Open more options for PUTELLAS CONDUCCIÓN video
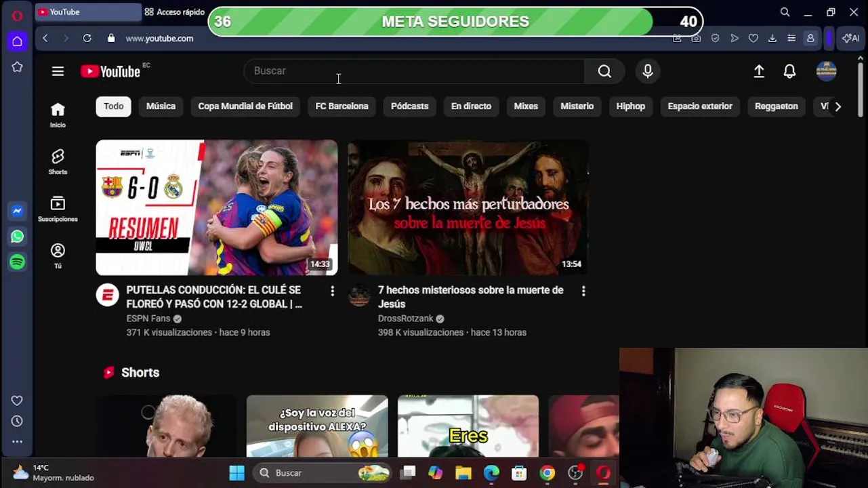Viewport: 868px width, 488px height. click(x=332, y=291)
